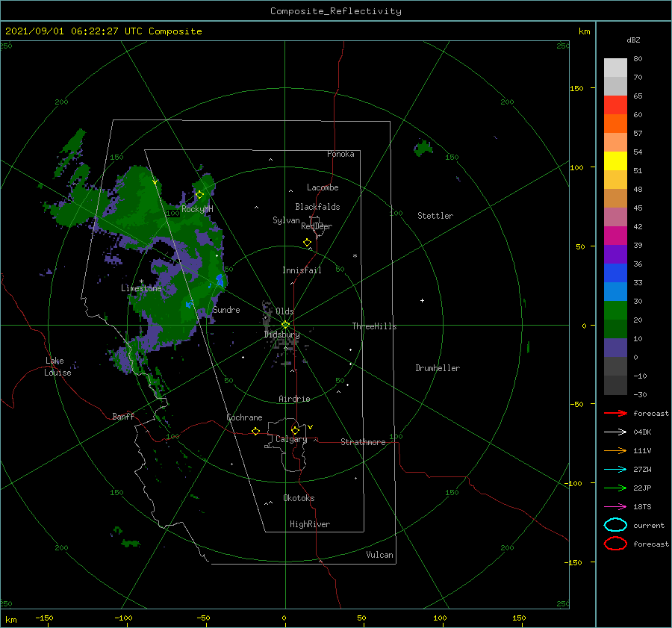This screenshot has height=628, width=672.
Task: Click the Ponoka label
Action: (340, 154)
